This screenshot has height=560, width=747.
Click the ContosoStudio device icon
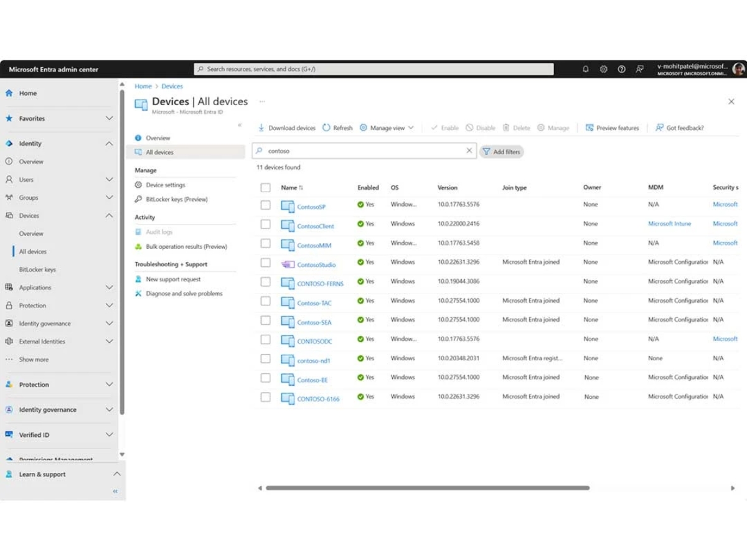[288, 264]
